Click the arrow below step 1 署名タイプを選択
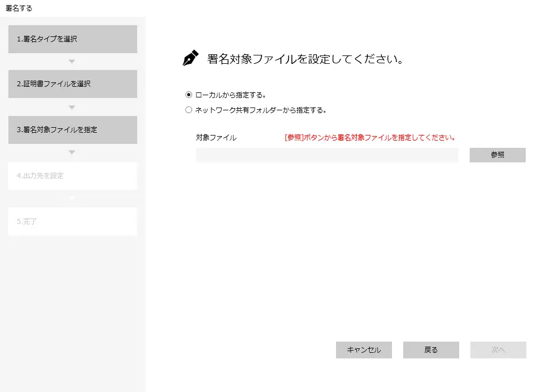The image size is (560, 392). pos(72,61)
